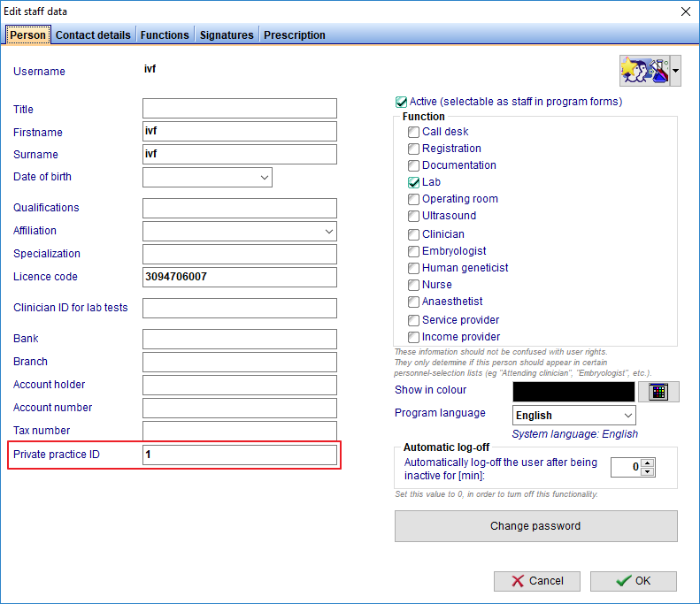Tick the Ultrasound checkbox
Screen dimensions: 700x604
413,216
